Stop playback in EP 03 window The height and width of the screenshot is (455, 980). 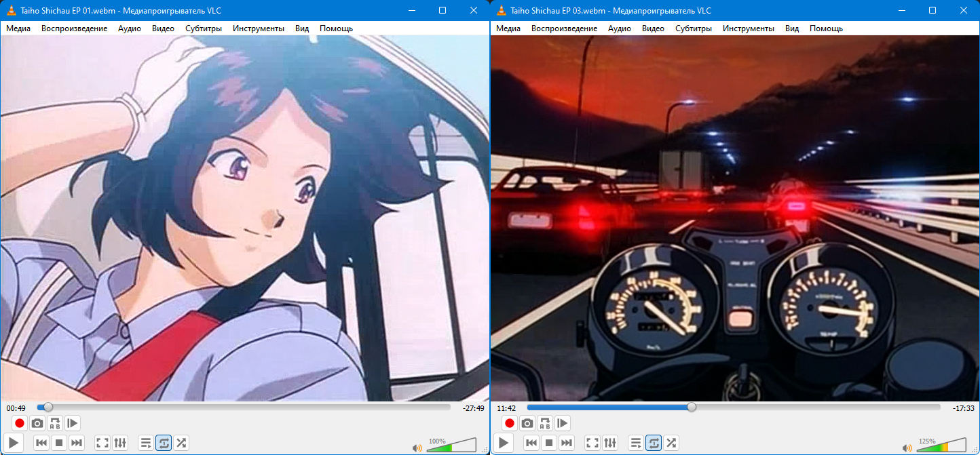tap(549, 443)
